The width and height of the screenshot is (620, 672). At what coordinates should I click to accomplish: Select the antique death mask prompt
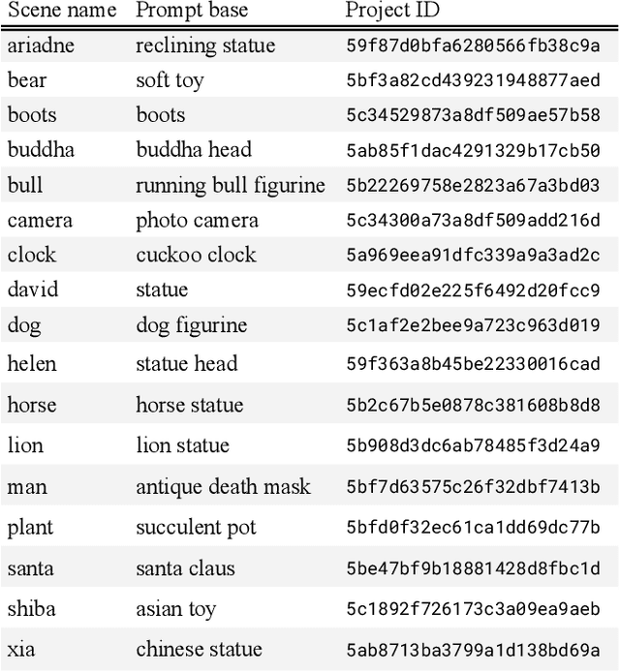click(223, 486)
